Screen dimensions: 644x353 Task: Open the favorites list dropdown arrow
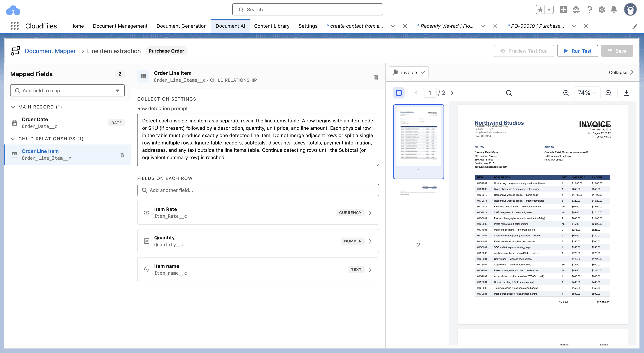(x=549, y=9)
